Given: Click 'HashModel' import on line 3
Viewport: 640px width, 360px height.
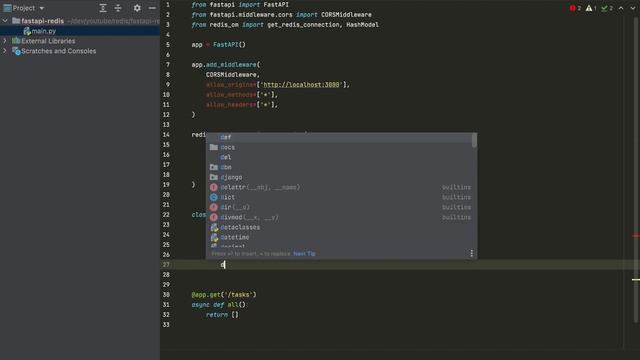Looking at the screenshot, I should tap(362, 25).
